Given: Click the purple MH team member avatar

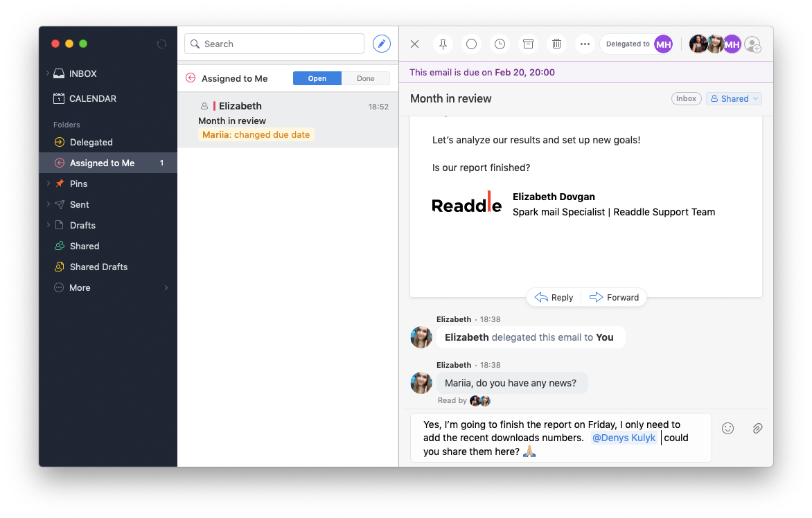Looking at the screenshot, I should [732, 44].
